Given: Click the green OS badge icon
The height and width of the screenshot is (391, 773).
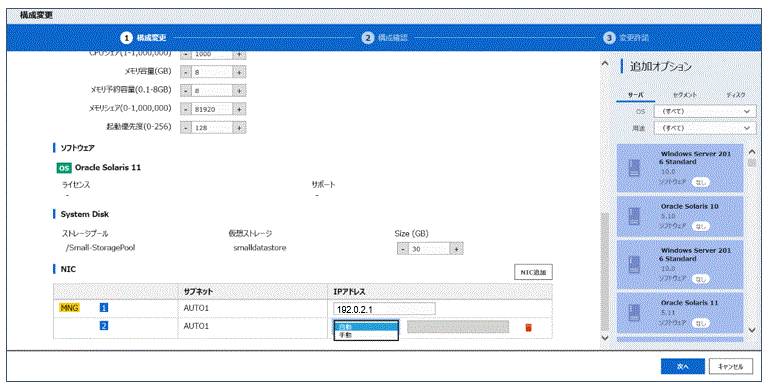Looking at the screenshot, I should click(x=64, y=168).
